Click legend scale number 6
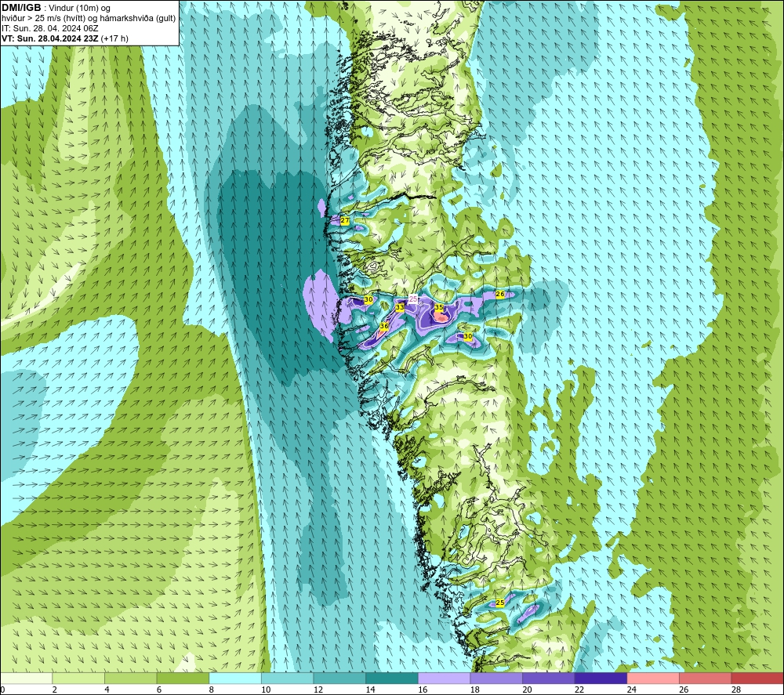 pos(159,690)
